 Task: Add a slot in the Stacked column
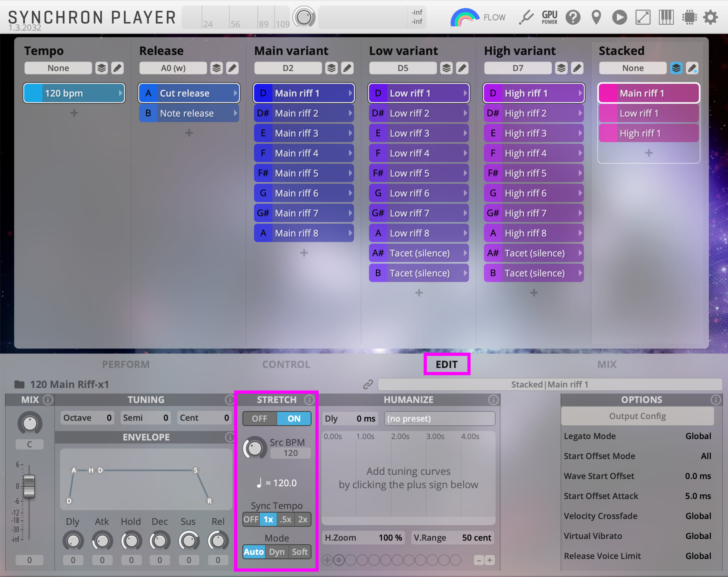[x=649, y=153]
